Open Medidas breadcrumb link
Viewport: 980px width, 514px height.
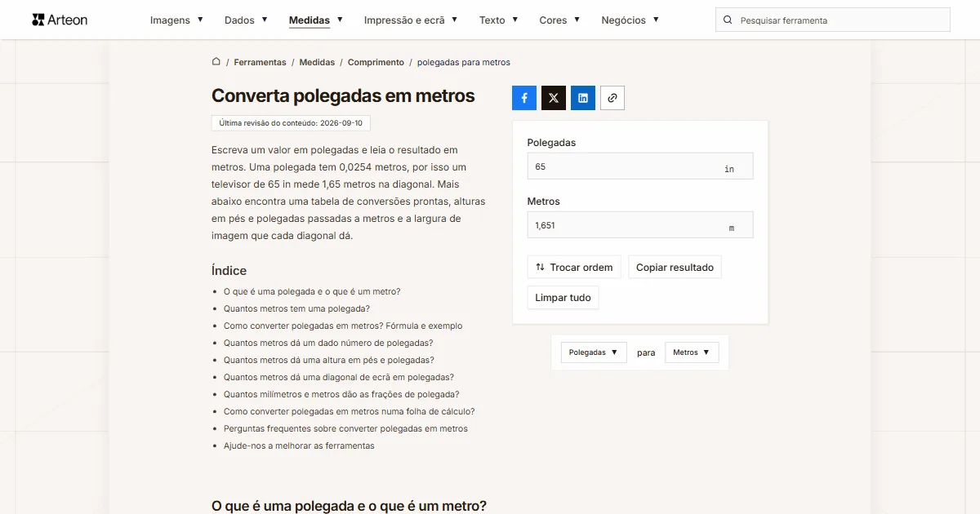[x=317, y=62]
